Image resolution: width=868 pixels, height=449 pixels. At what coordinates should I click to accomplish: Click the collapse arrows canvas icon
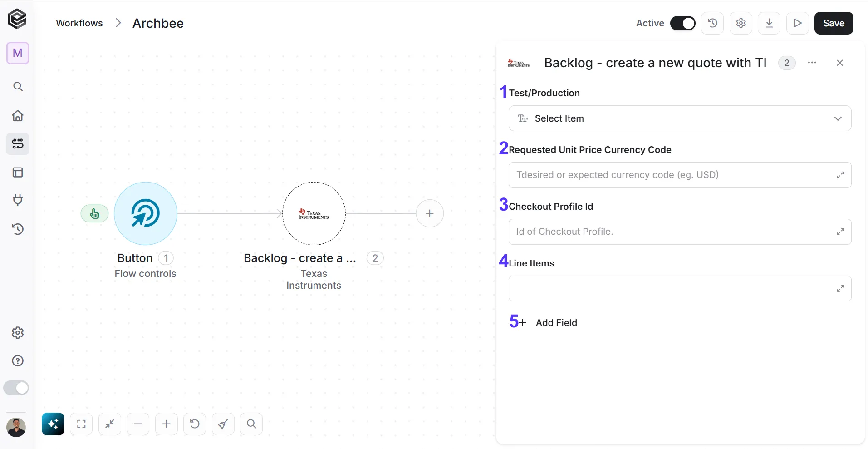pyautogui.click(x=110, y=424)
